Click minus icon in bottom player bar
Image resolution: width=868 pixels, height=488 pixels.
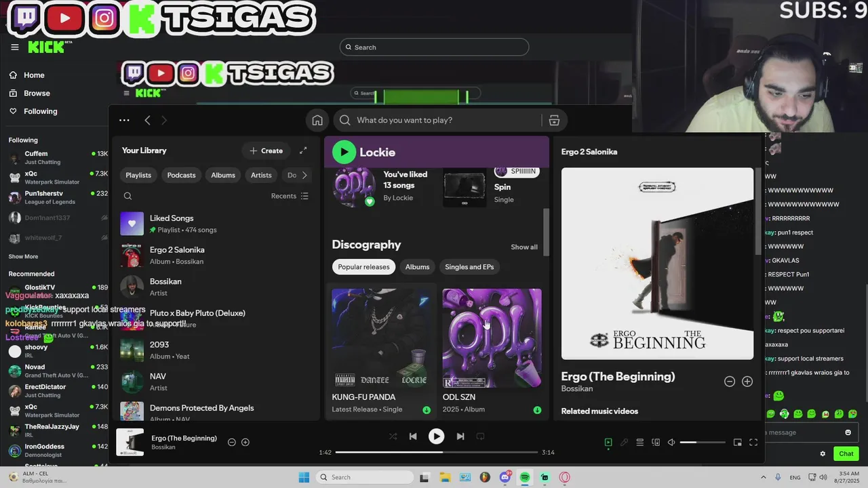coord(231,442)
